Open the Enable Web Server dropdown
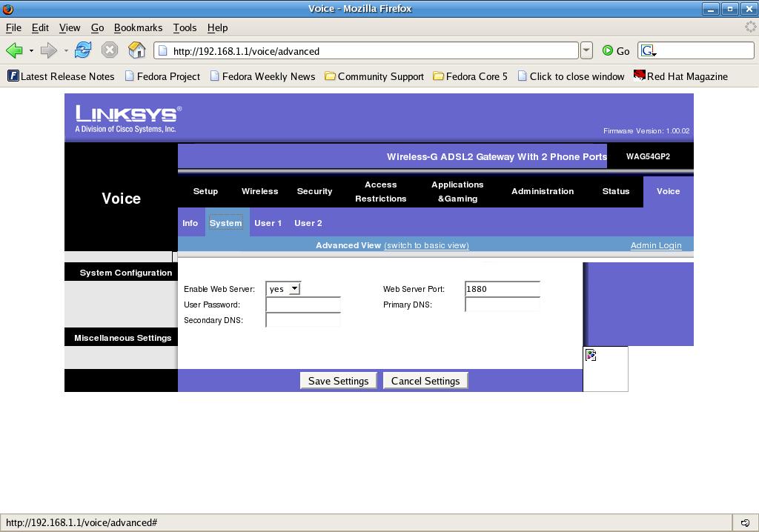 (283, 289)
